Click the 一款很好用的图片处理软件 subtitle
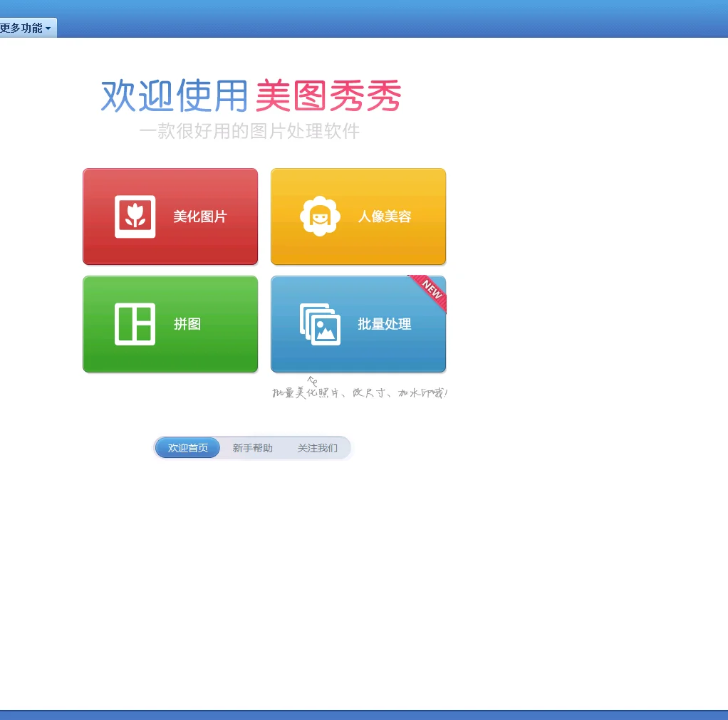Screen dimensions: 728x720 point(249,131)
